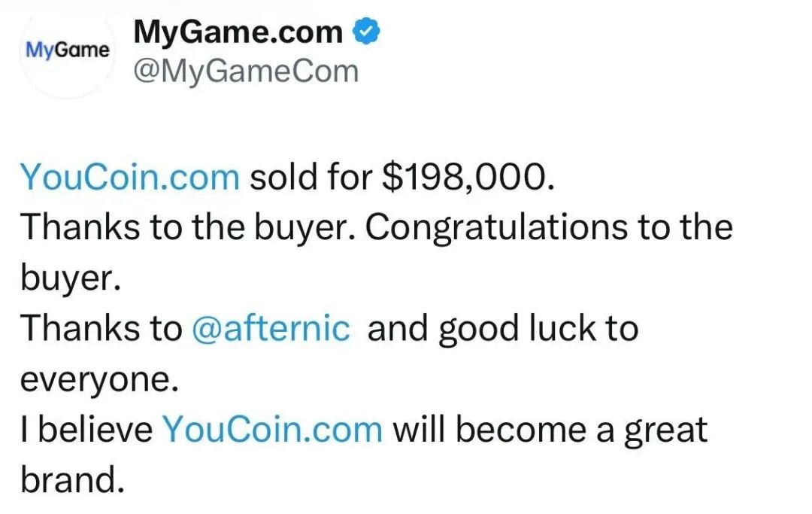Image resolution: width=812 pixels, height=514 pixels.
Task: Follow YouCoin.com link after 'I believe'
Action: click(273, 430)
